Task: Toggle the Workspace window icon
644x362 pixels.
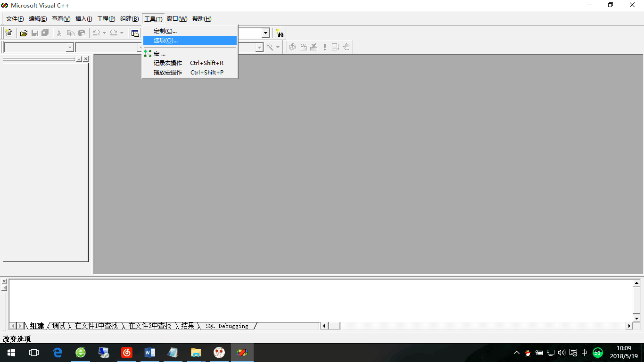Action: (x=135, y=33)
